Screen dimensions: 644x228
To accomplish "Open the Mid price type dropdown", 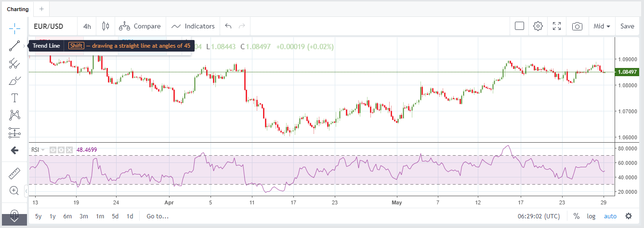I will [x=602, y=26].
